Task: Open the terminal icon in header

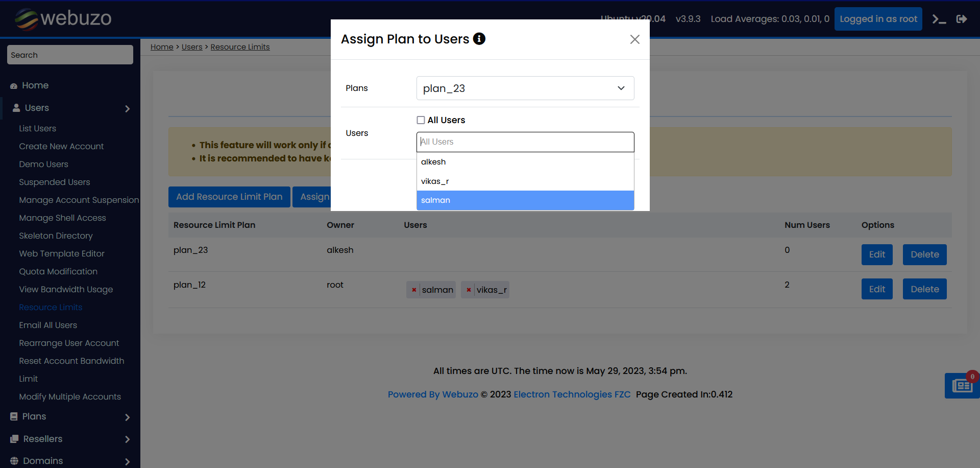Action: point(939,19)
